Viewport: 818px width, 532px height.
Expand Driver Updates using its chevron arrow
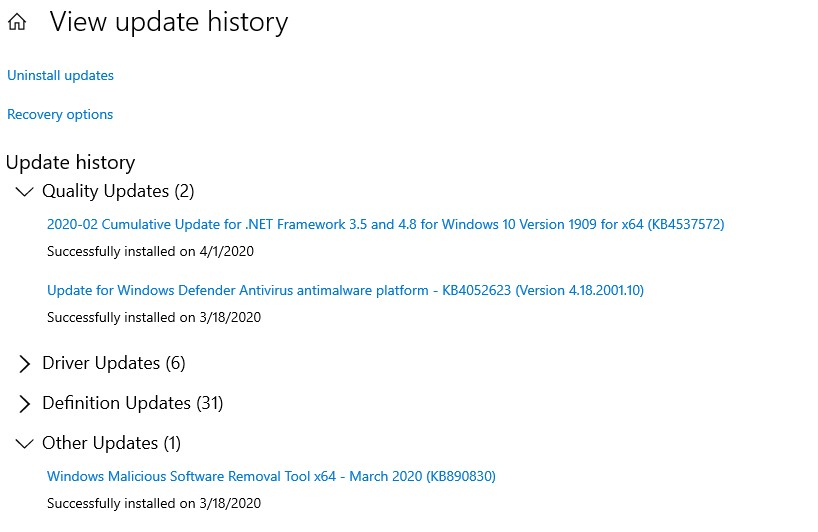tap(24, 364)
